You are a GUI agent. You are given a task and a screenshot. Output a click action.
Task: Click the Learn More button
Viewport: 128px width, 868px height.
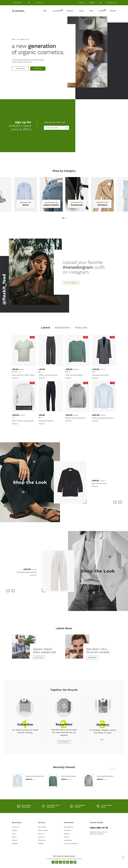click(x=20, y=68)
